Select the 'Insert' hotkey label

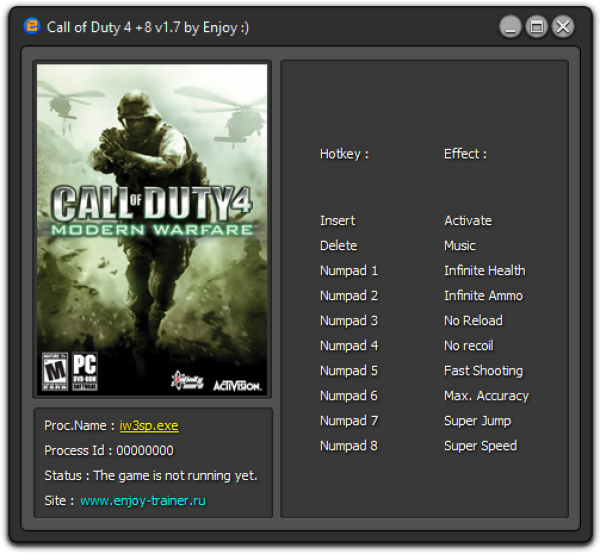[x=338, y=220]
